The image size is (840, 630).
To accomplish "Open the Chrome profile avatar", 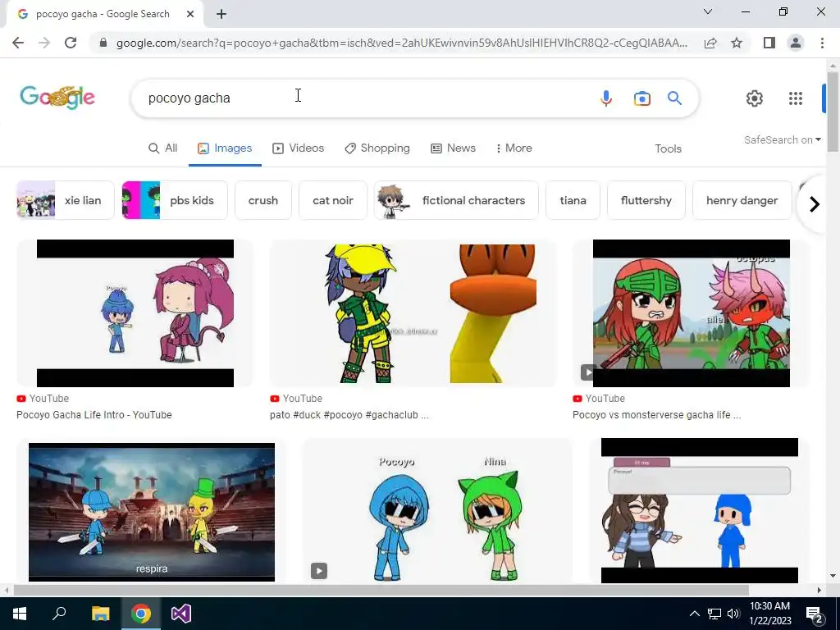I will coord(796,43).
